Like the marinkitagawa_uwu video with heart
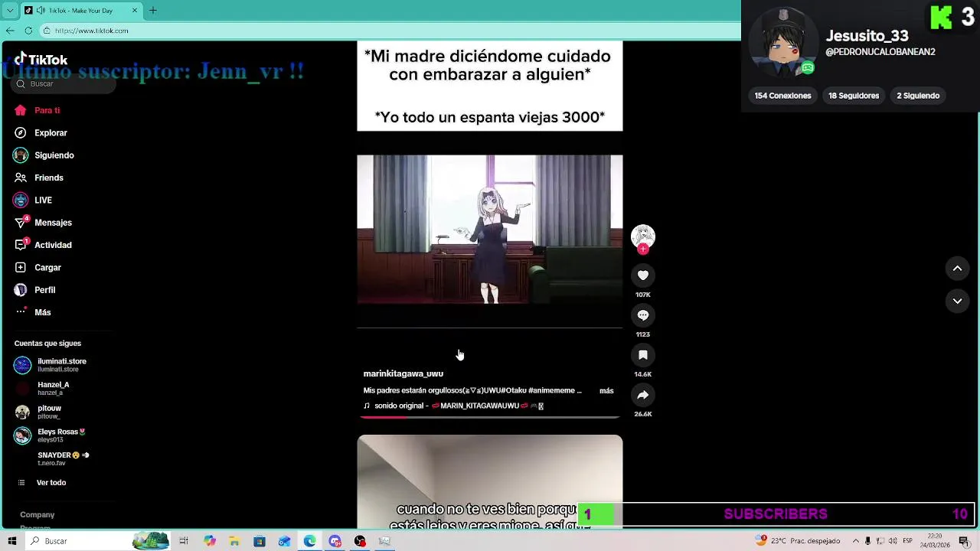Screen dimensions: 980x551 (x=643, y=275)
